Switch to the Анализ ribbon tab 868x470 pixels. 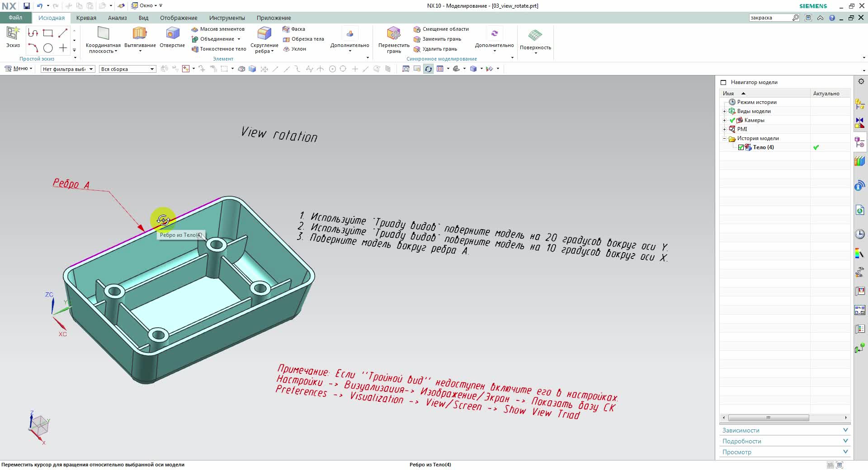tap(117, 18)
